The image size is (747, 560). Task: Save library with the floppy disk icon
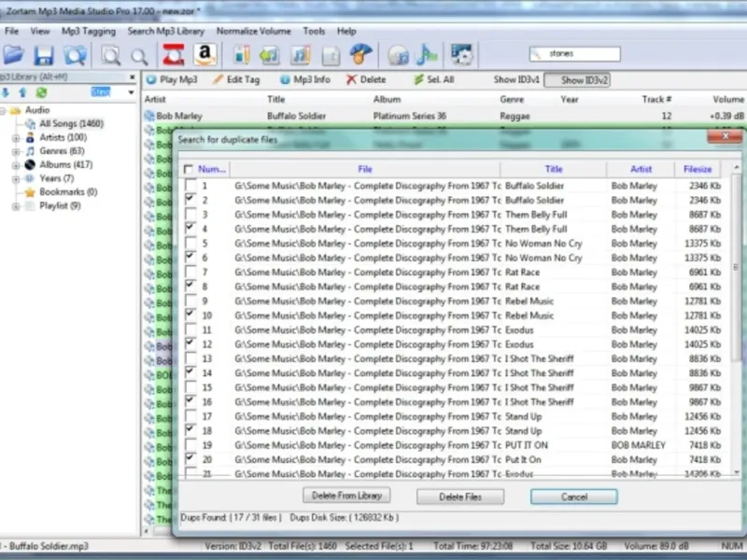(44, 55)
